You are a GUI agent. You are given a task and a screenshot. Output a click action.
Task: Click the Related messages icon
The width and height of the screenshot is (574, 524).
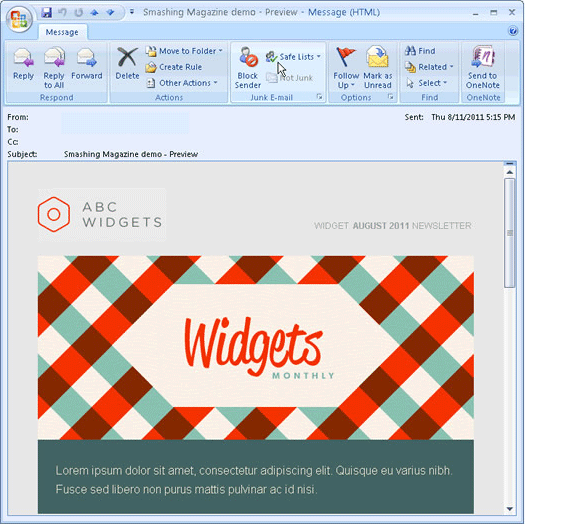pos(410,67)
